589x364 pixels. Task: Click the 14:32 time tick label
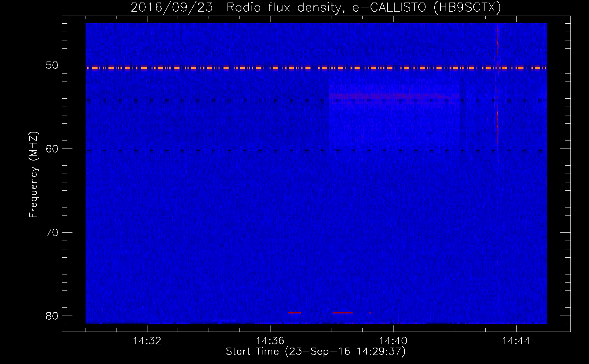click(147, 341)
